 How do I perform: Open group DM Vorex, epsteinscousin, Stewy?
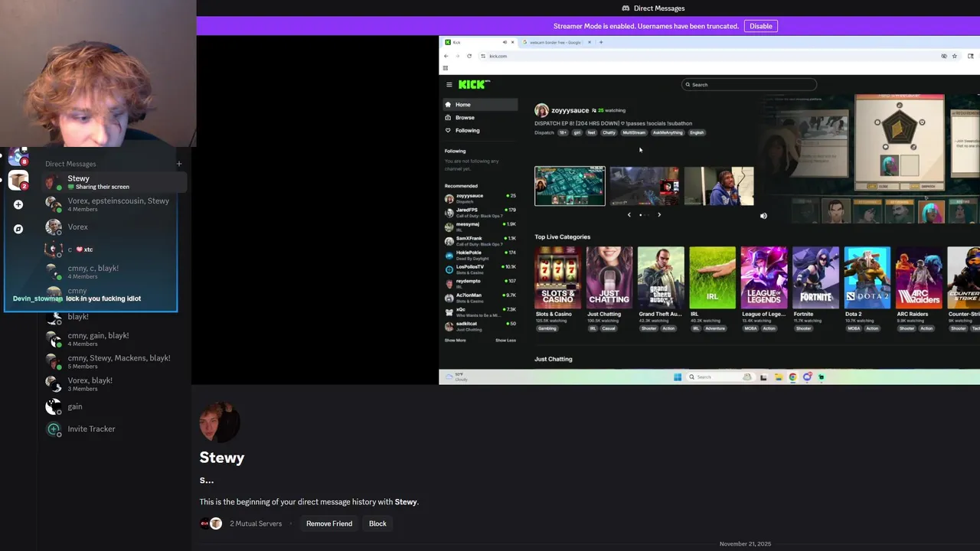(x=115, y=204)
